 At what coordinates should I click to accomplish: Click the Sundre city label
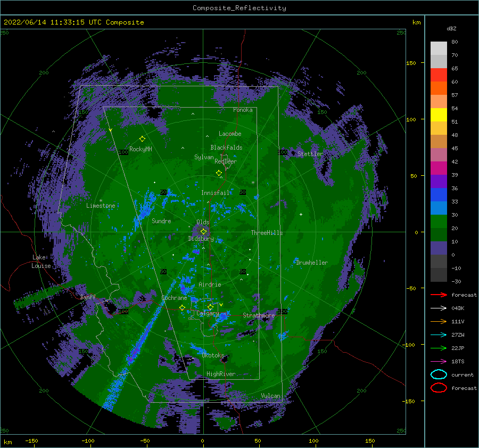tap(161, 221)
